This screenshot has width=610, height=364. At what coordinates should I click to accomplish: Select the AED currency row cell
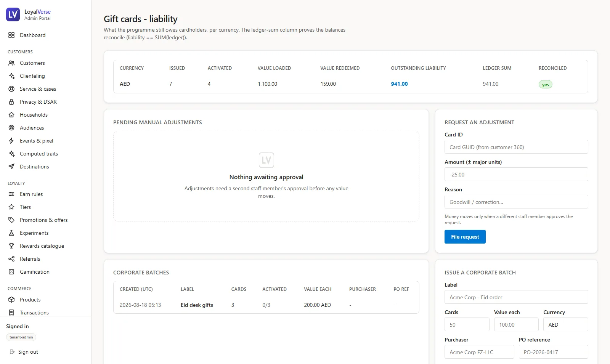(x=125, y=84)
